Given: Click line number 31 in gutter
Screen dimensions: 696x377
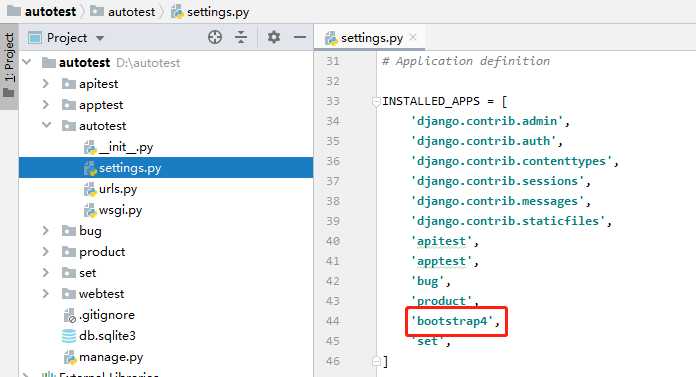Looking at the screenshot, I should [x=333, y=61].
